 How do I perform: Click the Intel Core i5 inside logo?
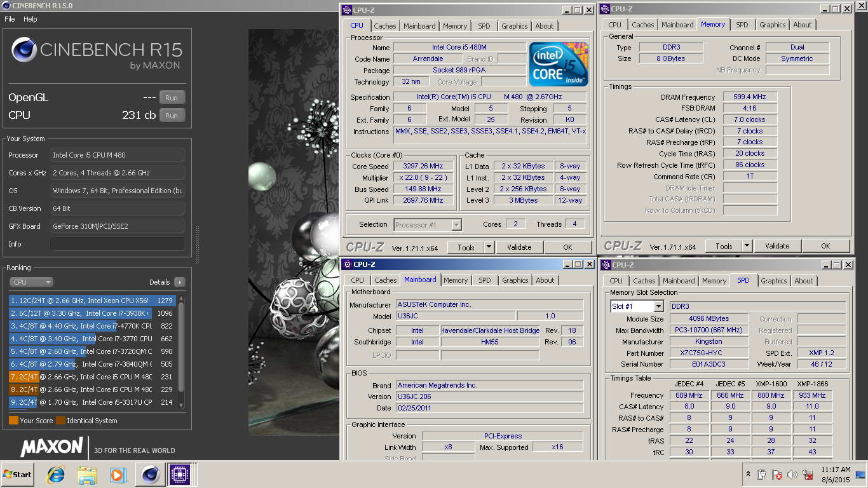[559, 64]
